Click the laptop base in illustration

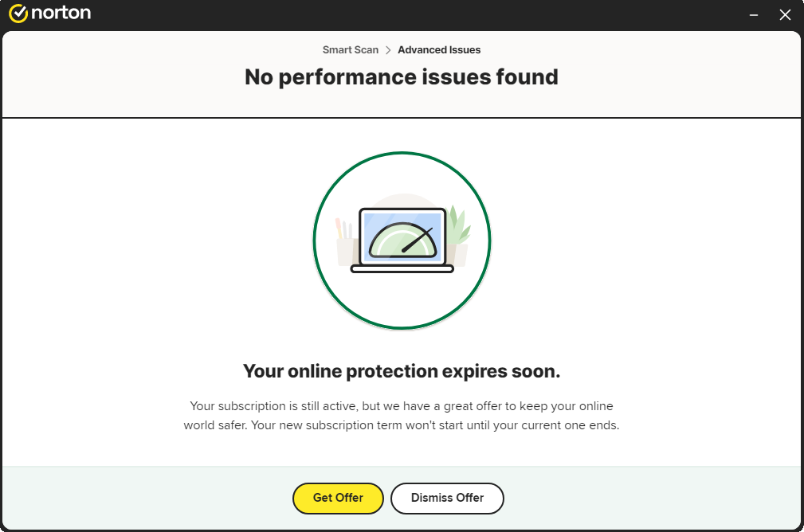click(402, 269)
